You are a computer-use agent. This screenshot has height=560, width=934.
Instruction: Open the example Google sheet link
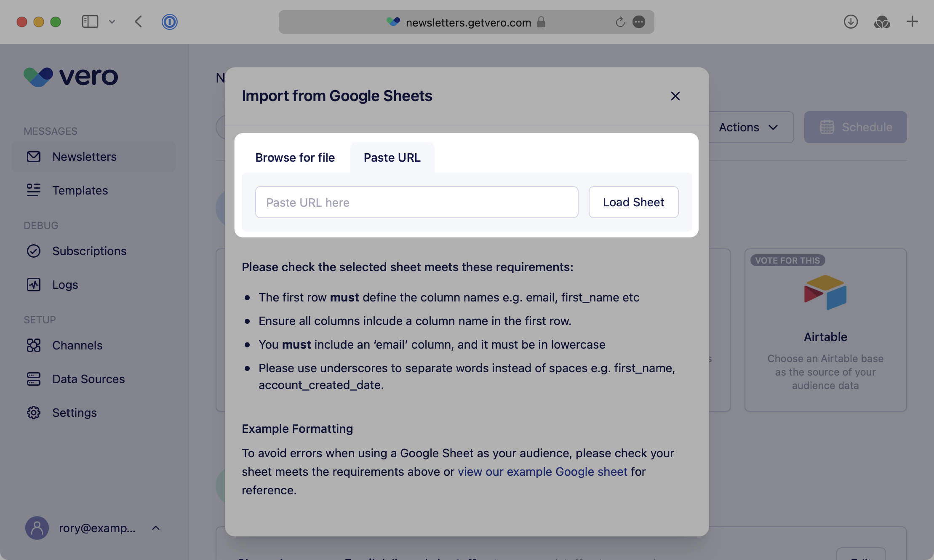pyautogui.click(x=542, y=472)
